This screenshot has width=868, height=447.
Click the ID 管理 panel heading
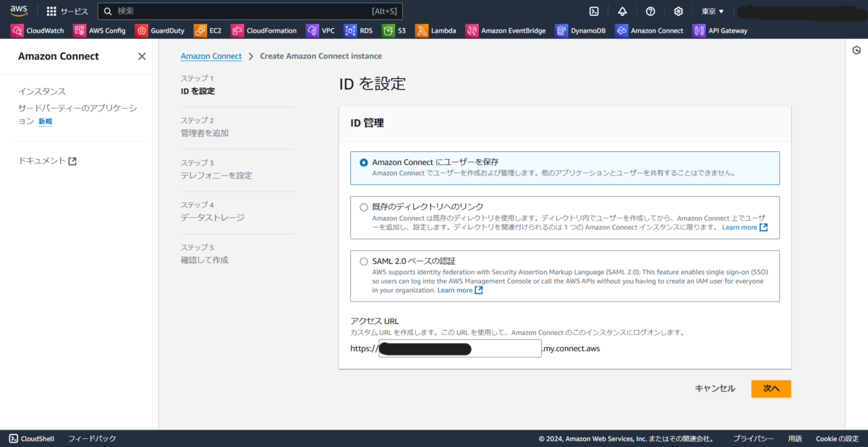(367, 123)
